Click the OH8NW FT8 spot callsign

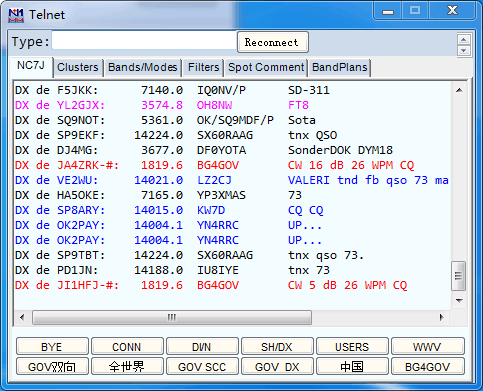(214, 105)
